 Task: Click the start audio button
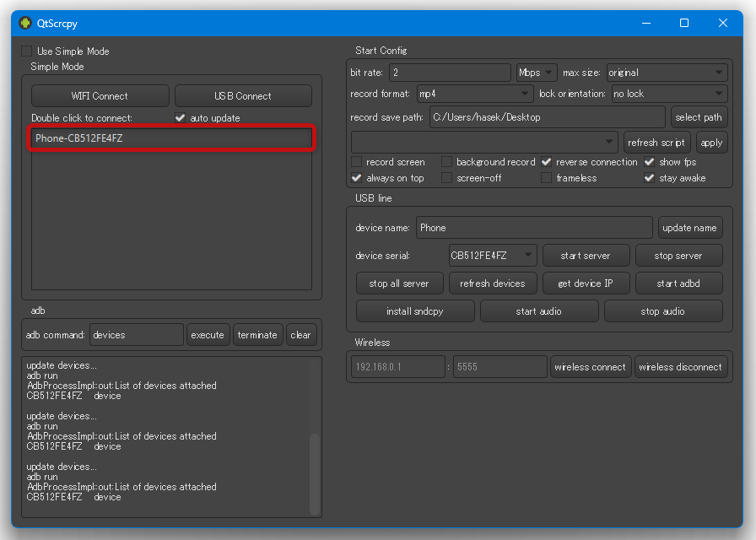[539, 311]
